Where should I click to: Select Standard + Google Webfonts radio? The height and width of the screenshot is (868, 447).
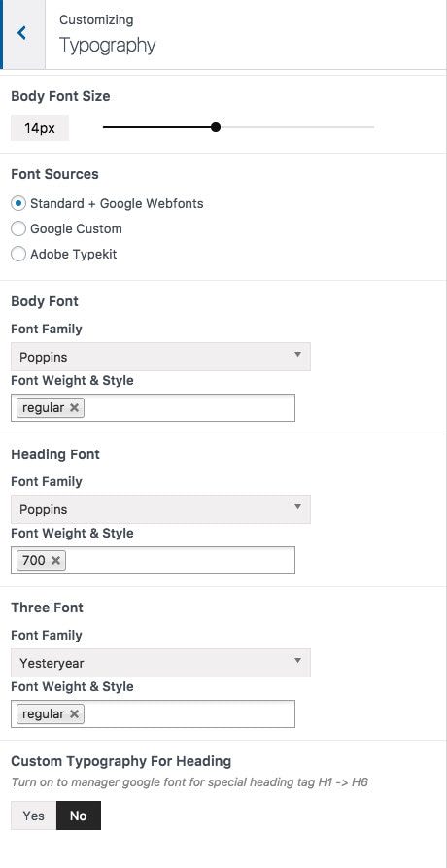click(x=18, y=204)
